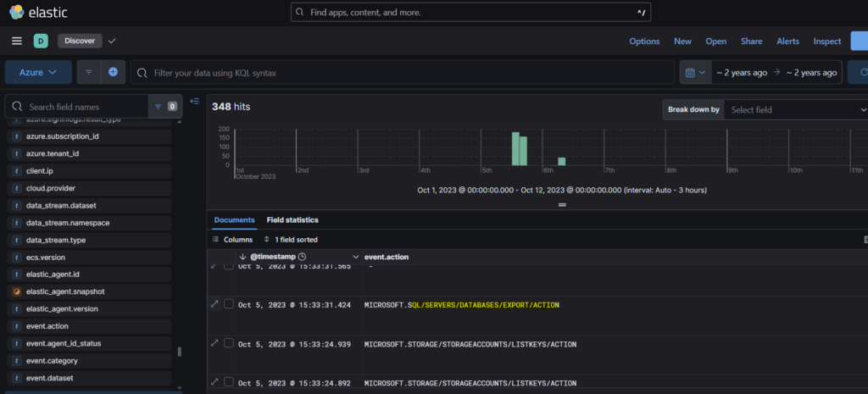Viewport: 868px width, 394px height.
Task: Select the SQL EXPORT/ACTION row checkbox
Action: [x=229, y=304]
